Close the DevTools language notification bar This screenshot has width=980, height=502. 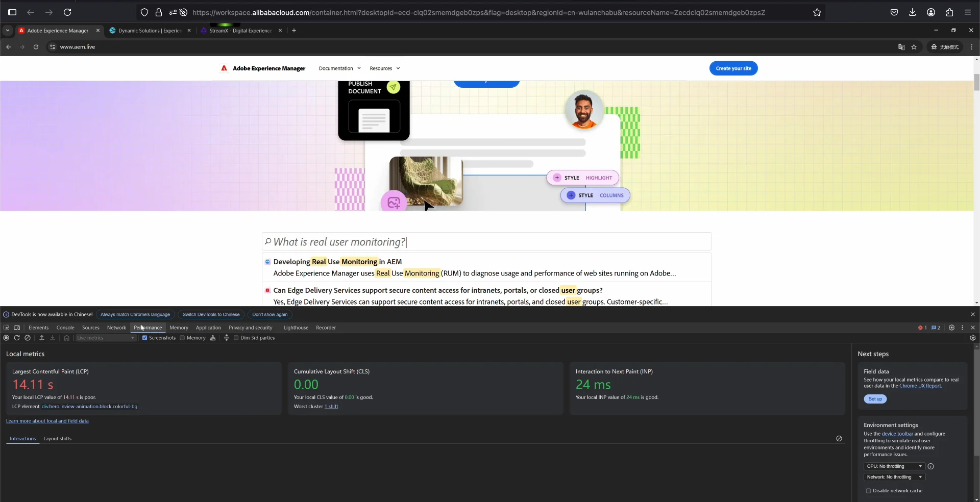pos(973,314)
